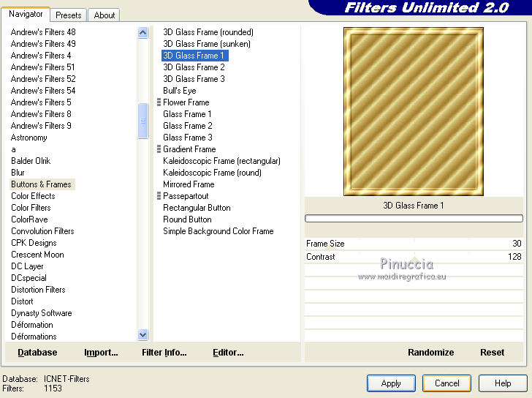Choose the Bull's Eye filter
Image resolution: width=532 pixels, height=398 pixels.
pyautogui.click(x=180, y=91)
